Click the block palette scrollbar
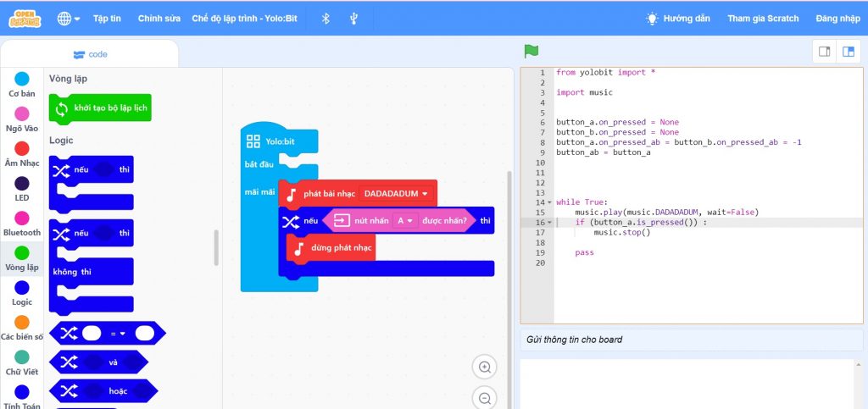 (x=216, y=247)
